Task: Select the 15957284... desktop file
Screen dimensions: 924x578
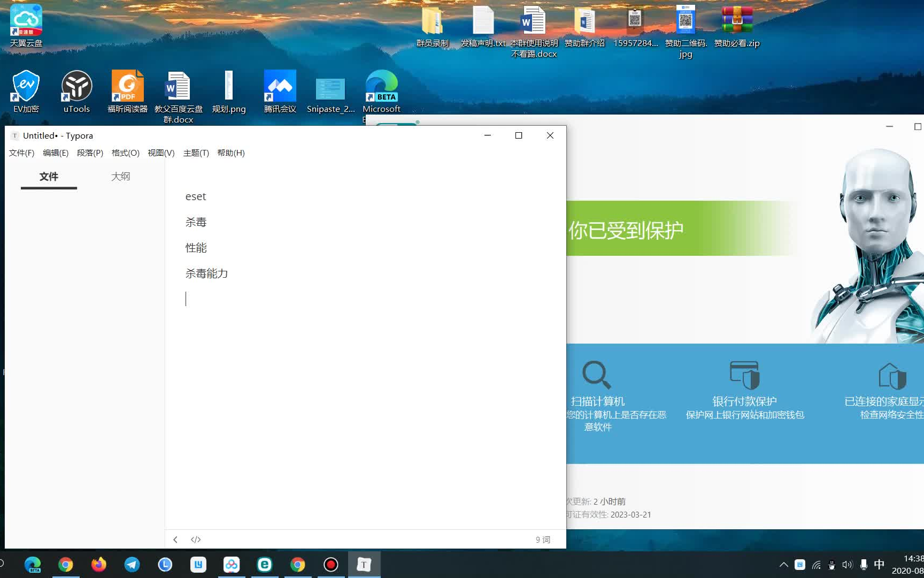Action: (x=635, y=26)
